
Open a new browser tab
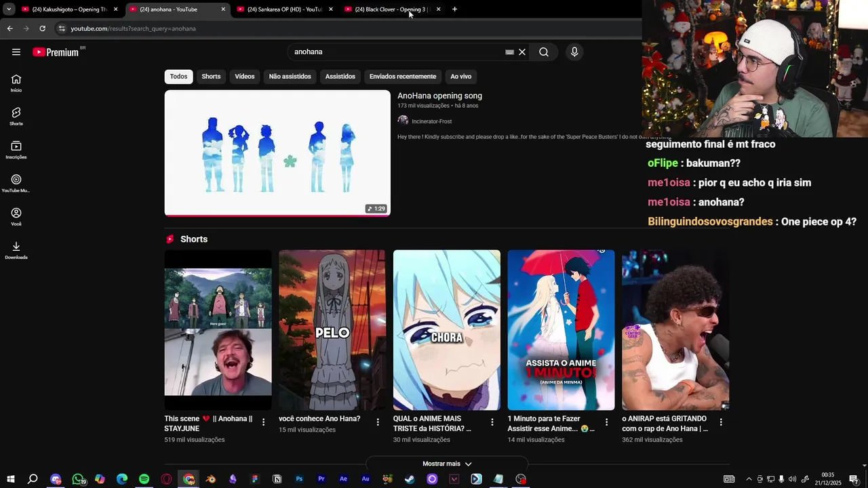point(454,9)
